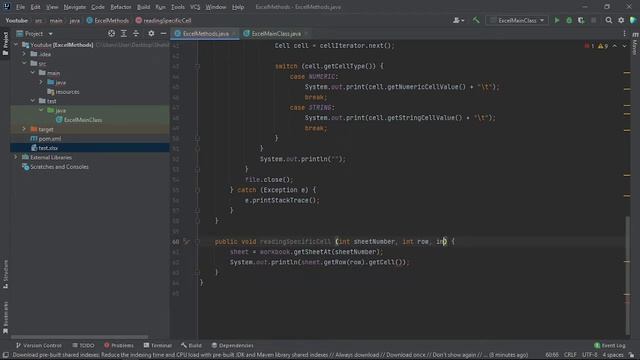Open Problems tool window
The image size is (640, 360).
point(119,345)
